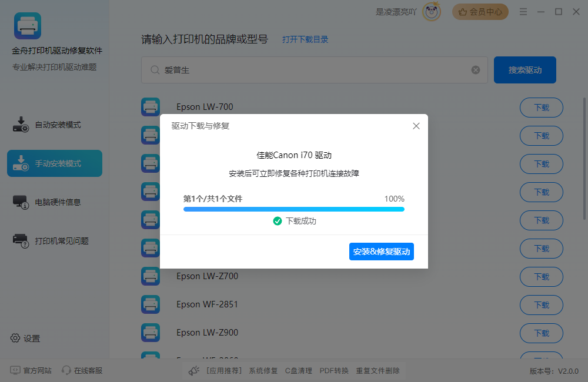Select the Epson LW-Z900 row text
Screen dimensions: 588x382
[207, 333]
